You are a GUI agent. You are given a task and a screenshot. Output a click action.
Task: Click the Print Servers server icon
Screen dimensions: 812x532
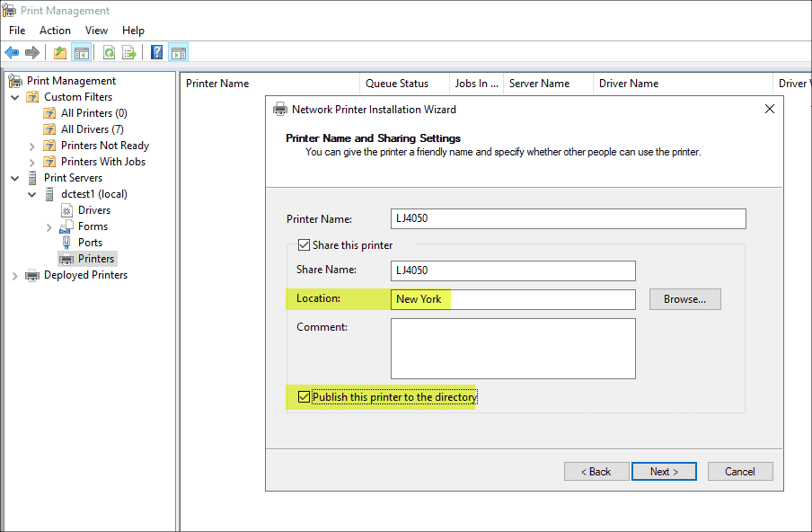coord(32,178)
